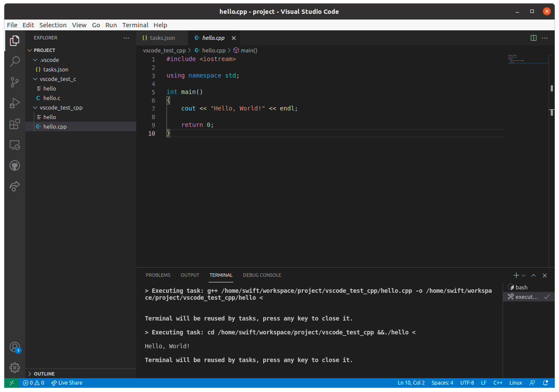Viewport: 559px width, 392px height.
Task: Switch to the DEBUG CONSOLE panel tab
Action: pyautogui.click(x=262, y=275)
